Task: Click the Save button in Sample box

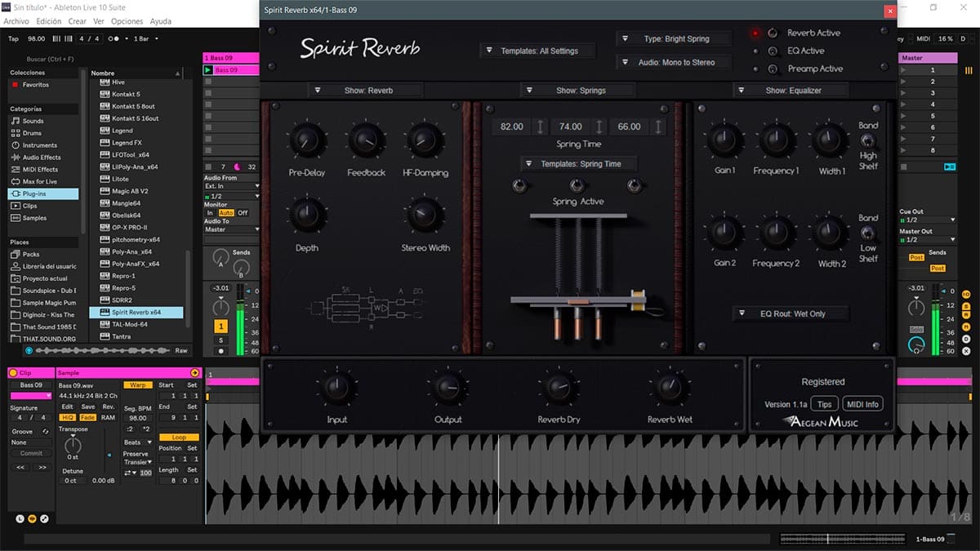Action: (88, 407)
